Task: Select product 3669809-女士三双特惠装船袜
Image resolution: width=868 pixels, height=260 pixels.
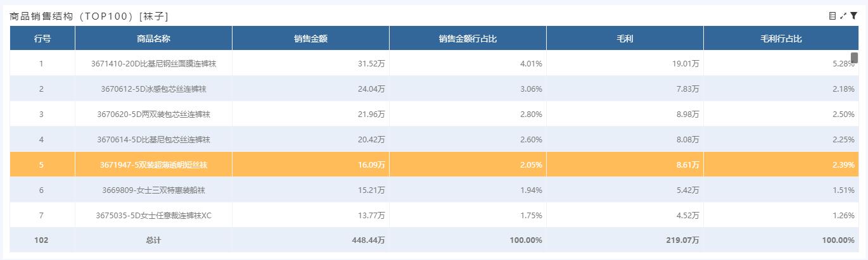Action: pos(153,190)
